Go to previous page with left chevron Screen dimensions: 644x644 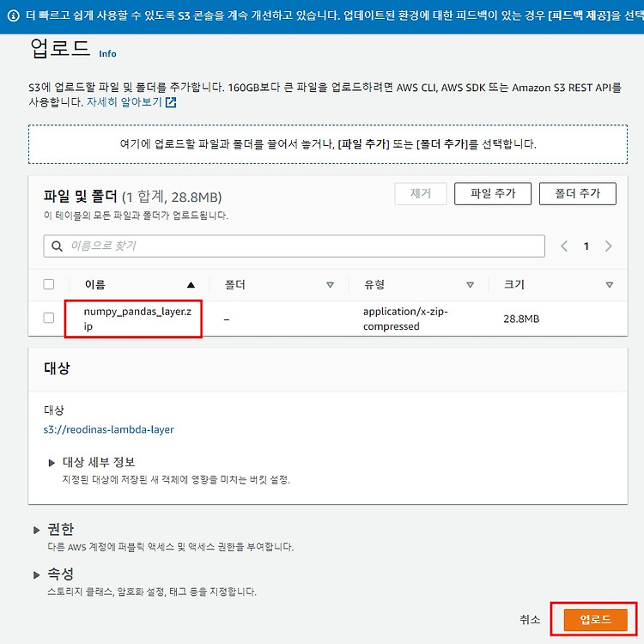(564, 246)
